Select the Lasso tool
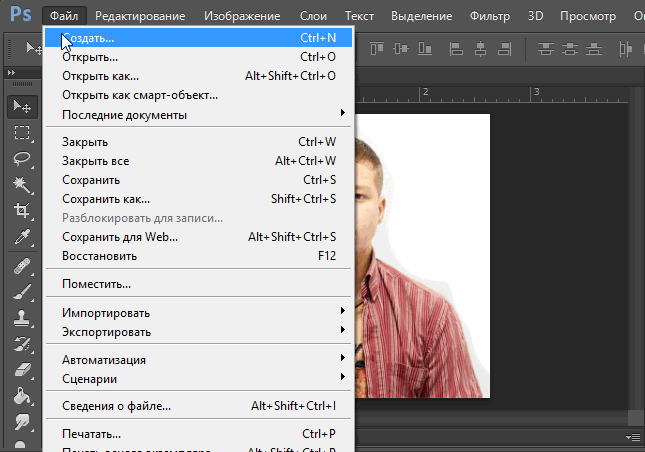Image resolution: width=645 pixels, height=452 pixels. pyautogui.click(x=21, y=159)
